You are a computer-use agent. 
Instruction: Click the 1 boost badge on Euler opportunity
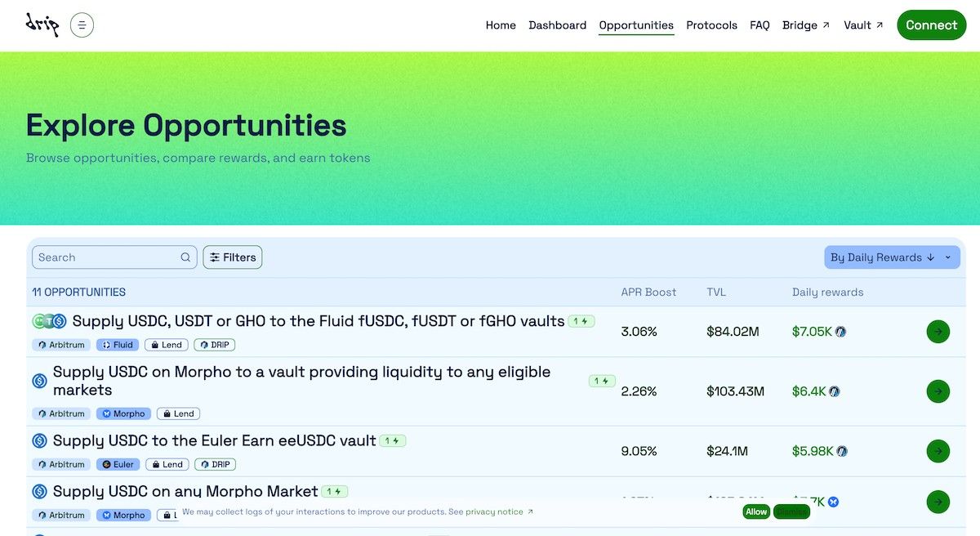pyautogui.click(x=394, y=440)
